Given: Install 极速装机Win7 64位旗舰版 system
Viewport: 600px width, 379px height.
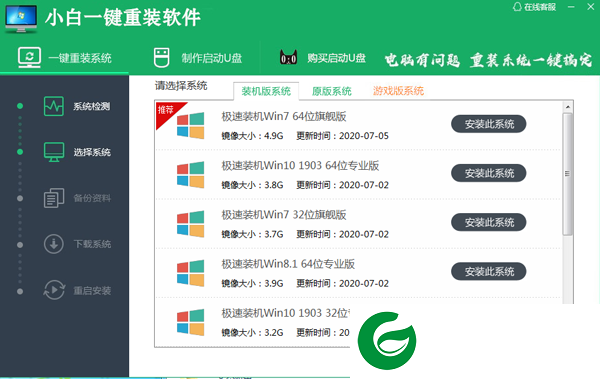Looking at the screenshot, I should (x=489, y=124).
